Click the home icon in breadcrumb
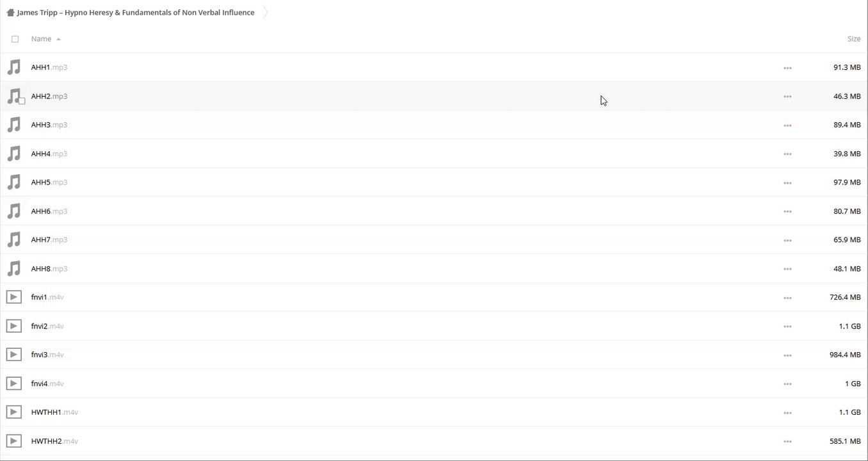The width and height of the screenshot is (868, 461). (10, 13)
